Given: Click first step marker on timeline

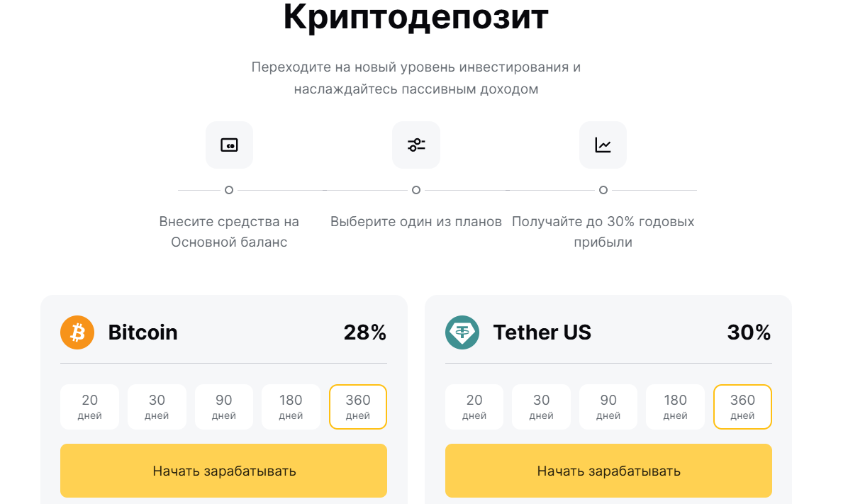Looking at the screenshot, I should tap(229, 190).
